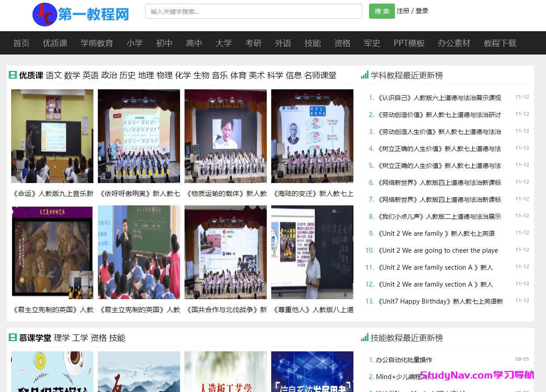This screenshot has width=546, height=392.
Task: Click the film icon beside 优质课
Action: point(13,75)
